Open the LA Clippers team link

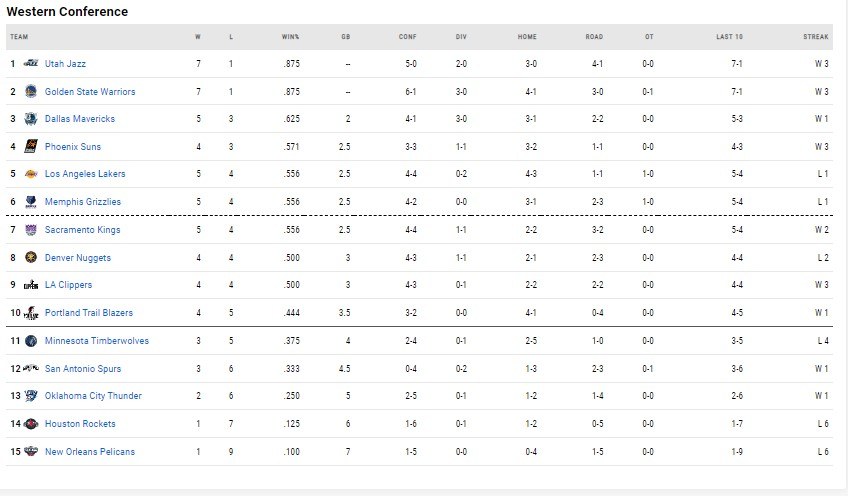68,285
